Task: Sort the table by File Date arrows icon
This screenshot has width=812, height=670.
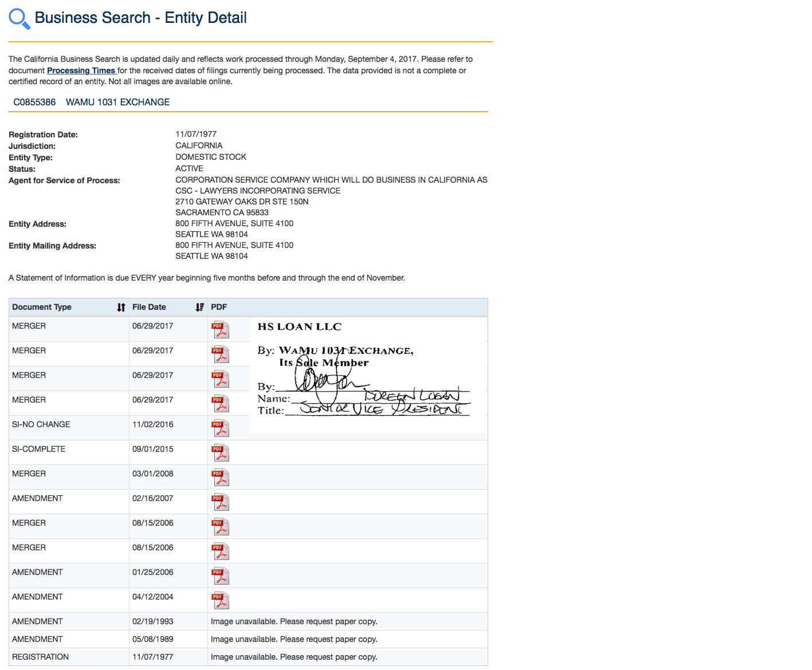Action: point(199,308)
